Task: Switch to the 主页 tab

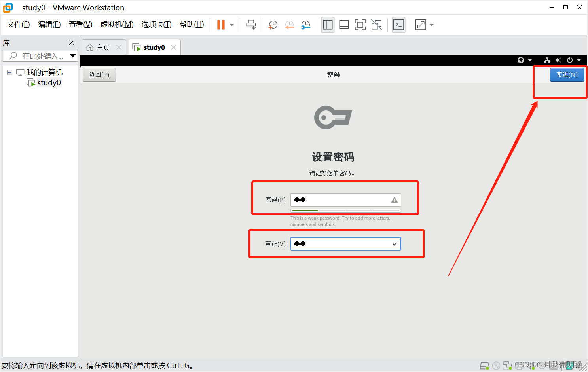Action: click(x=103, y=47)
